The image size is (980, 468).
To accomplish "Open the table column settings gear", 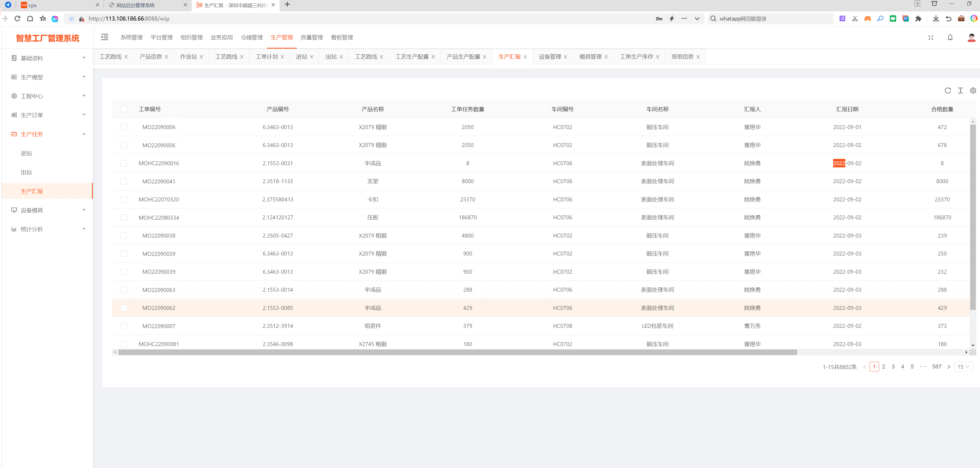I will pyautogui.click(x=973, y=91).
